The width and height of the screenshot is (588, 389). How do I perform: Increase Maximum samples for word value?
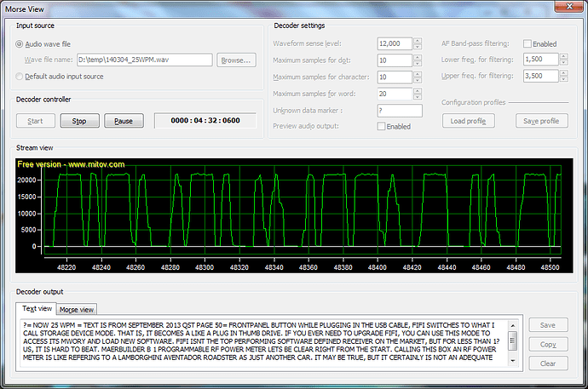click(x=418, y=90)
